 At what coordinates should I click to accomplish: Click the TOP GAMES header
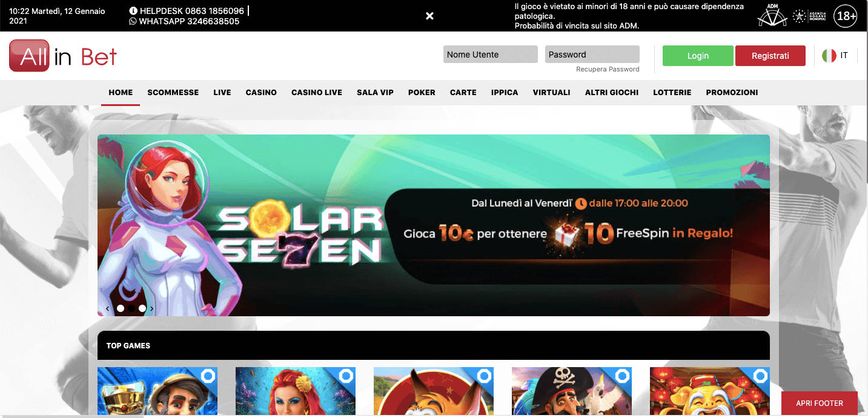point(434,345)
